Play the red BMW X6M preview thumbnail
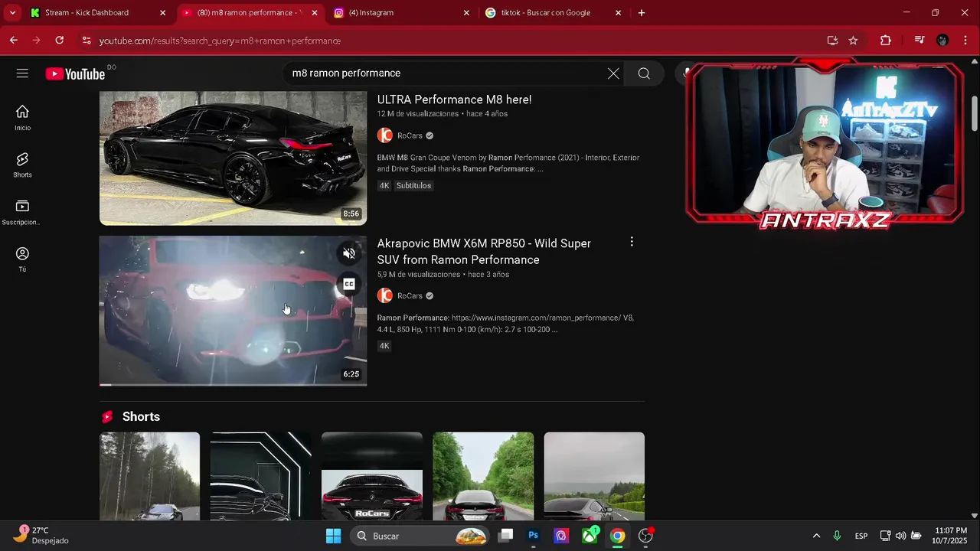 (233, 310)
